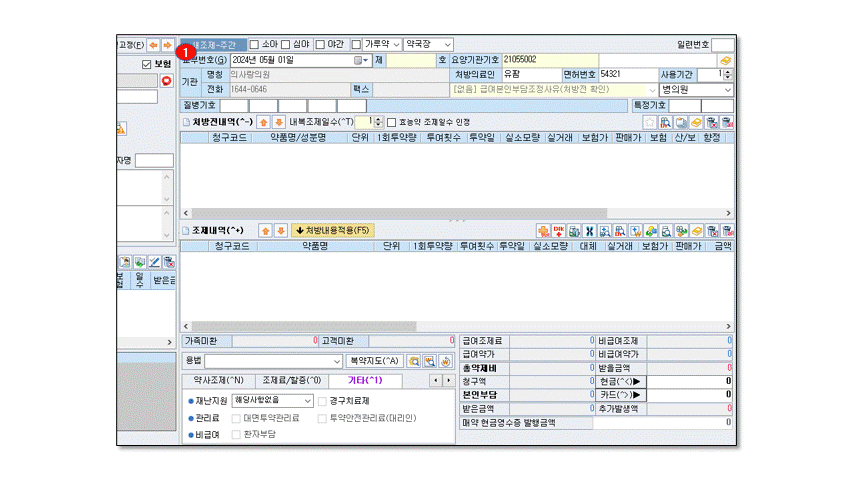The width and height of the screenshot is (853, 480).
Task: Click the search icon next to 복약지도
Action: pos(413,361)
